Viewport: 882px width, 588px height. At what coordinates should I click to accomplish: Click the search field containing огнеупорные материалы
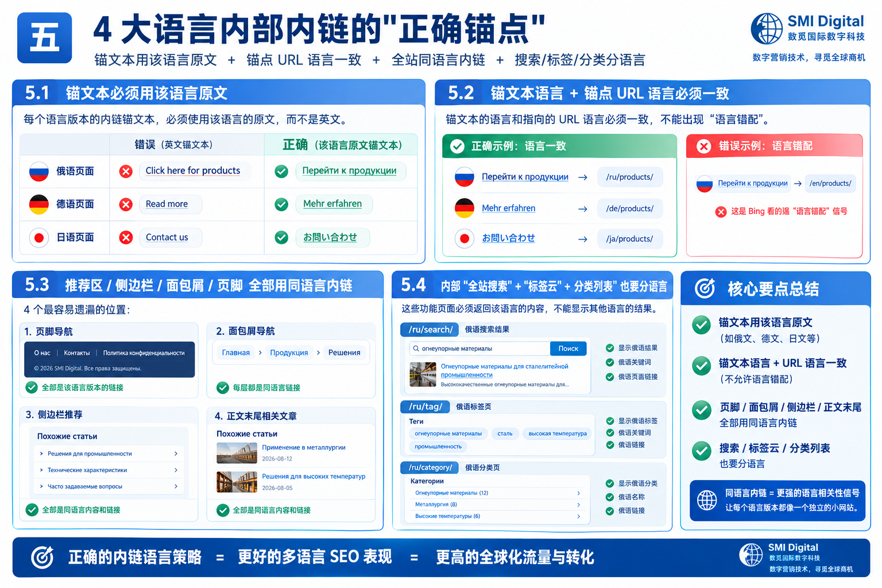click(479, 349)
